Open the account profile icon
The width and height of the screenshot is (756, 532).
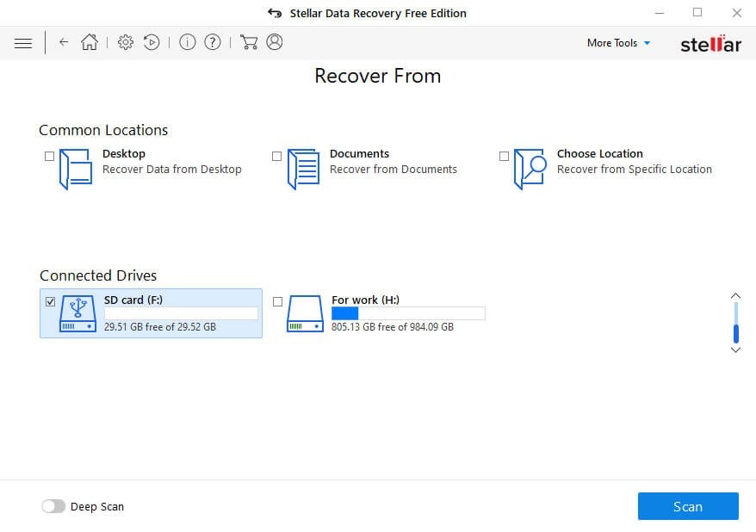274,41
